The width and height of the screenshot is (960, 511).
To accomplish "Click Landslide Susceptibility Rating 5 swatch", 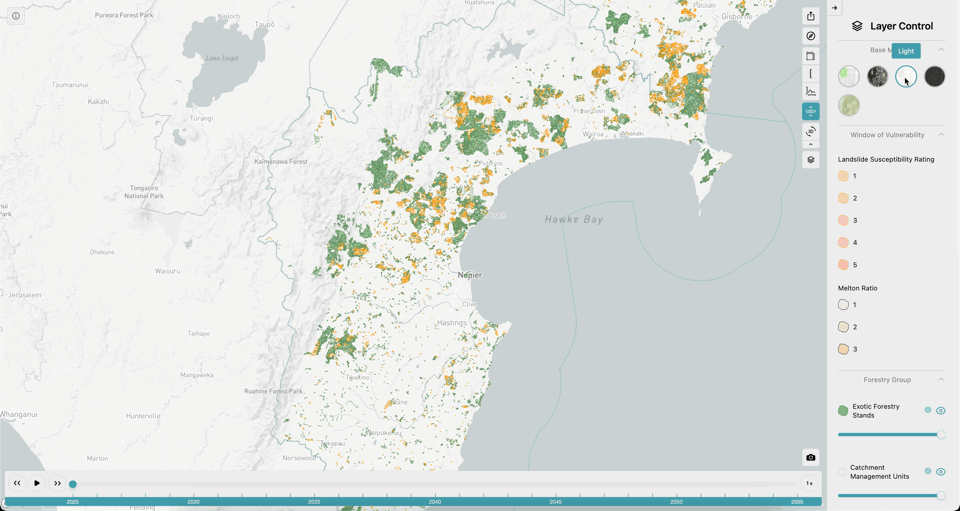I will 843,265.
